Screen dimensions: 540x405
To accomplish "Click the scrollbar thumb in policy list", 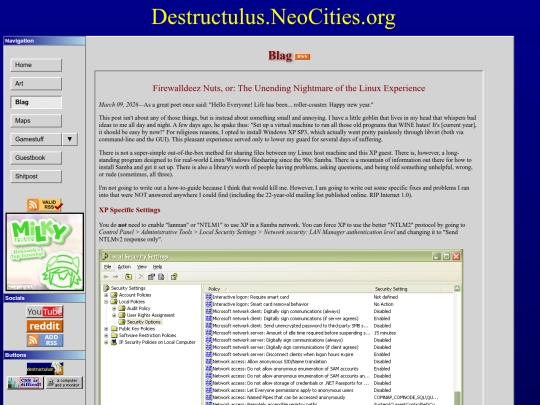I will click(457, 398).
